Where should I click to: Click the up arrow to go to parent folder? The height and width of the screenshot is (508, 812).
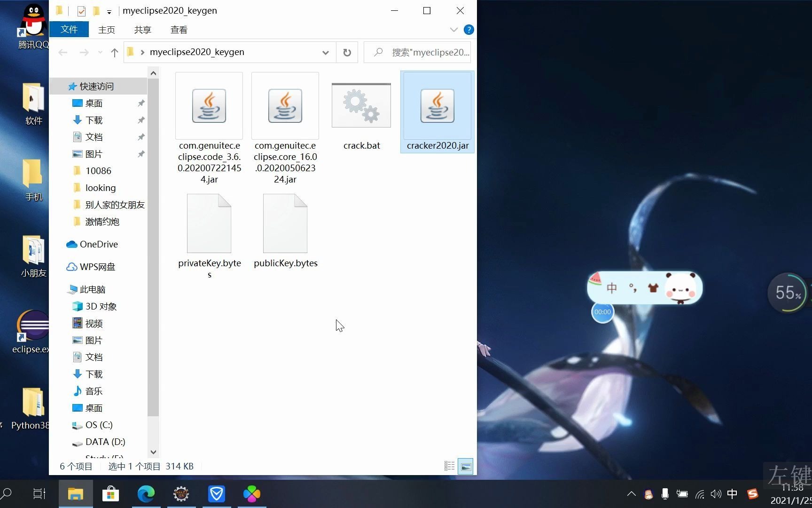[x=114, y=52]
